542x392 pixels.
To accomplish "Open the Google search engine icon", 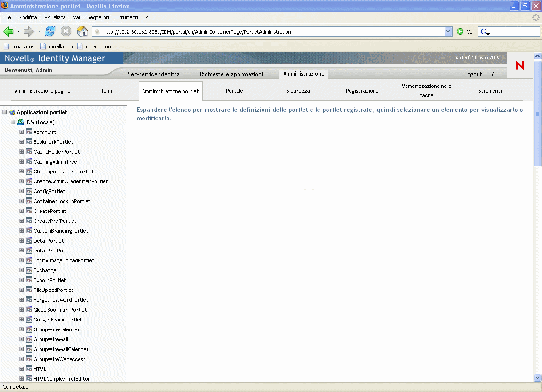I will click(484, 32).
